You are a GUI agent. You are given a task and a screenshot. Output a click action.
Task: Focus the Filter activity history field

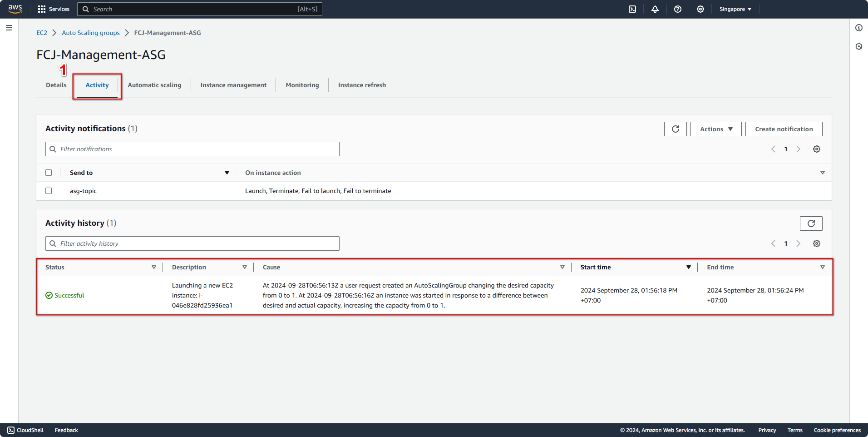[x=192, y=243]
